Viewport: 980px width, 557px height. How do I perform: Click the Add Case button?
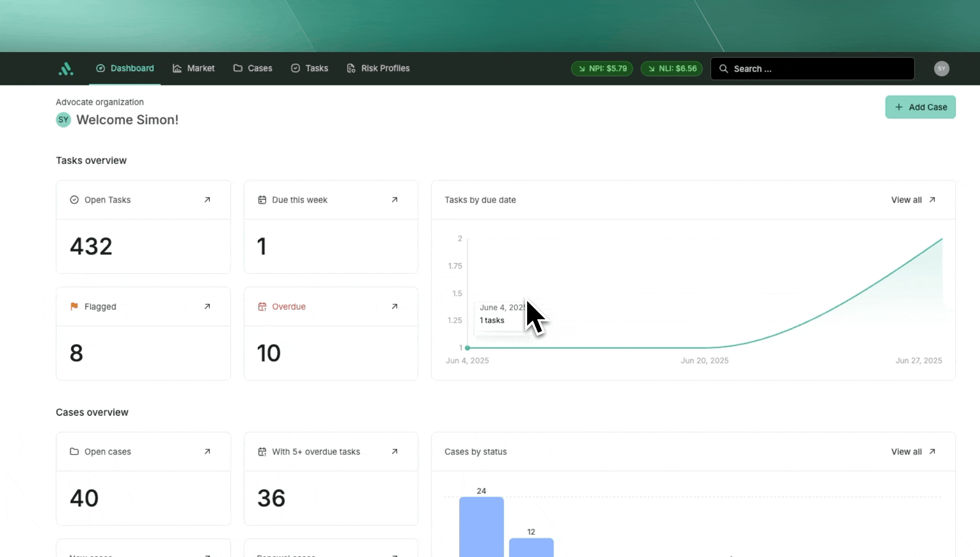920,107
